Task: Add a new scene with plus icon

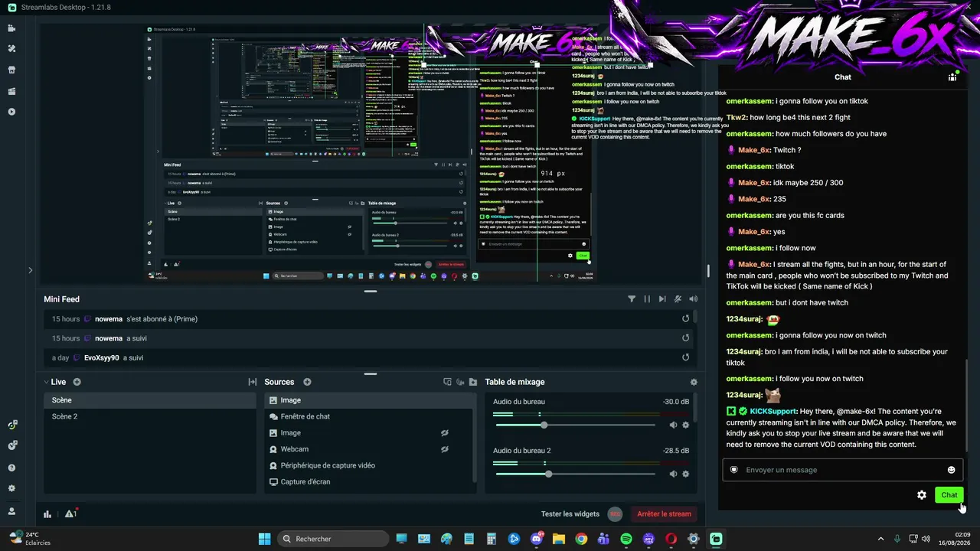Action: [77, 382]
